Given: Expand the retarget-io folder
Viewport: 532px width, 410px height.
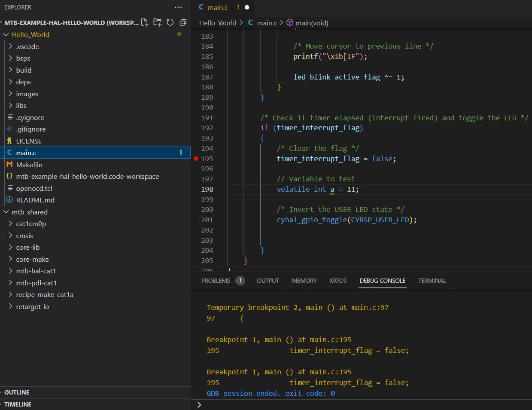Looking at the screenshot, I should [11, 306].
